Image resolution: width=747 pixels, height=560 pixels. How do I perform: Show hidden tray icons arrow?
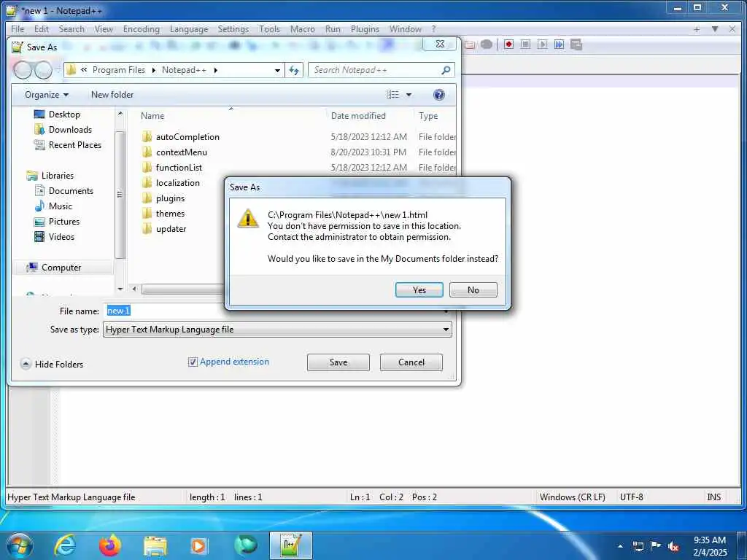coord(620,546)
